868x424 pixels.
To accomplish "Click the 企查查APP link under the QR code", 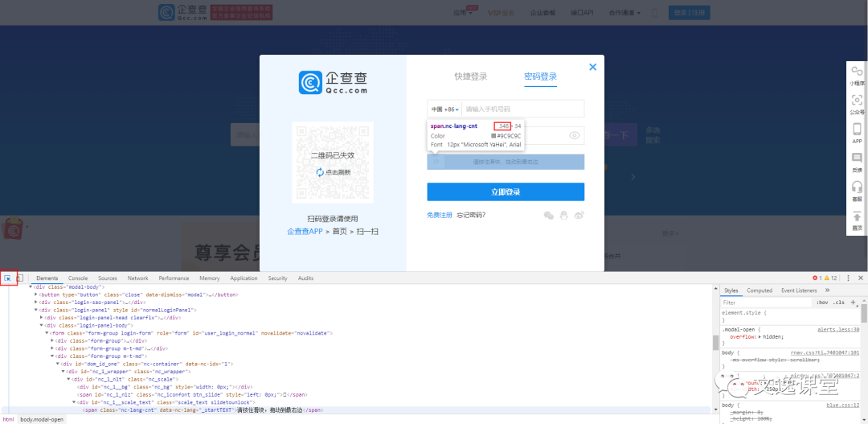I will [305, 231].
